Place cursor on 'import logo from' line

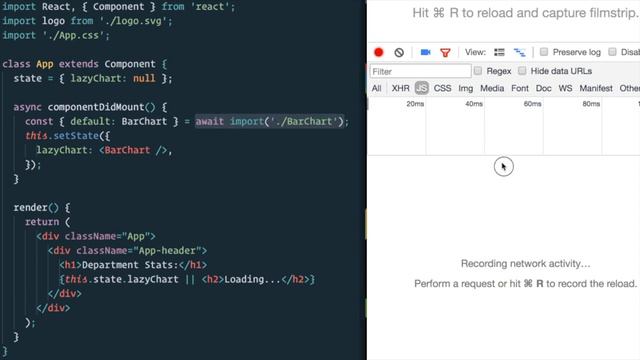click(87, 21)
